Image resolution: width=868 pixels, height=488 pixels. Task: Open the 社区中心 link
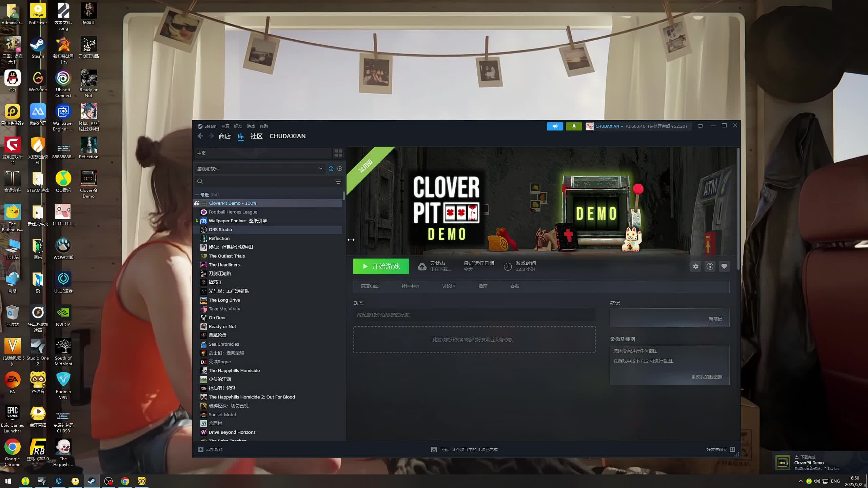click(x=410, y=286)
